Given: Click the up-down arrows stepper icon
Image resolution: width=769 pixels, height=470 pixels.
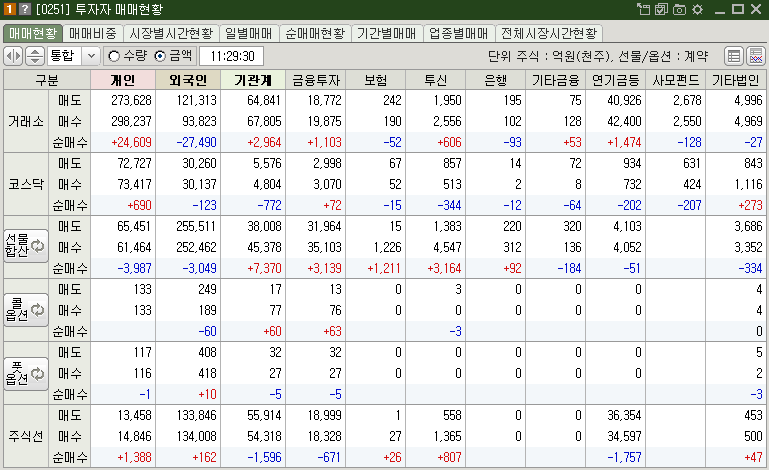Looking at the screenshot, I should (34, 56).
